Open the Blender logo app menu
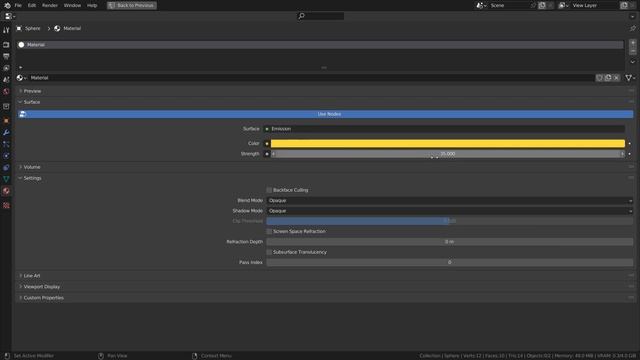The image size is (640, 360). (7, 5)
